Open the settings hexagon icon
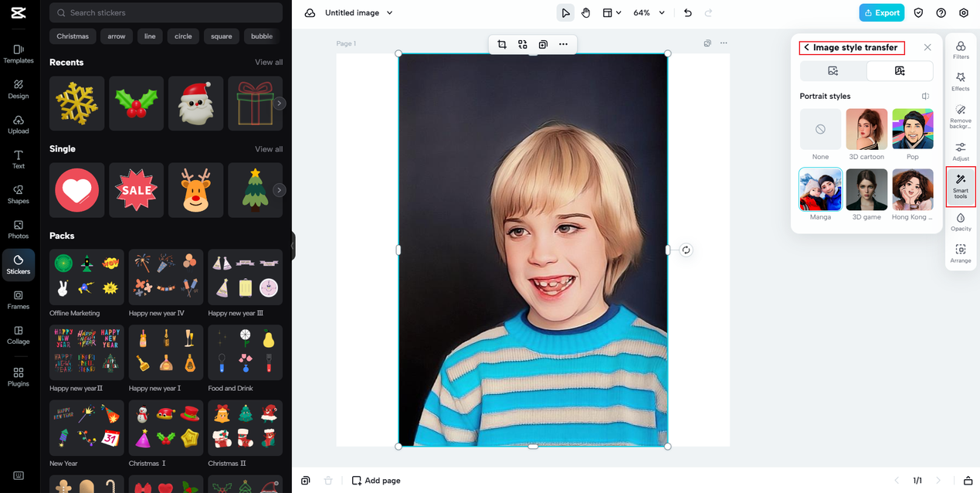The image size is (980, 493). pos(964,13)
